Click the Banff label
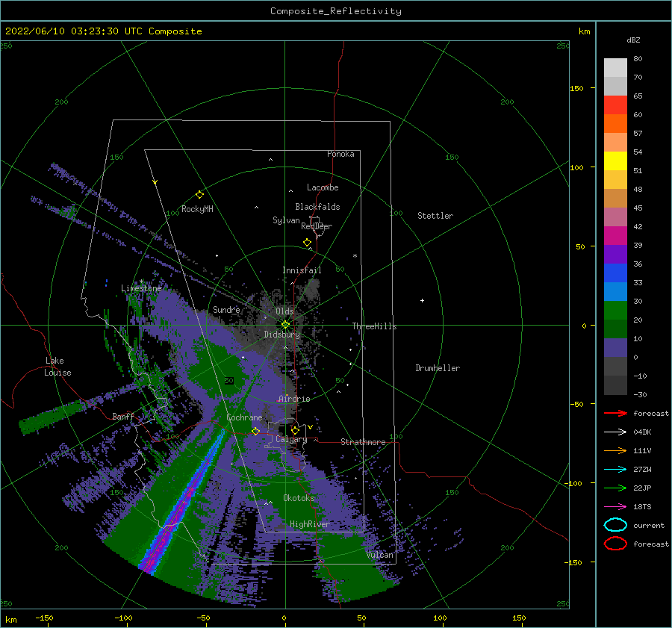Viewport: 672px width, 628px height. pos(123,416)
